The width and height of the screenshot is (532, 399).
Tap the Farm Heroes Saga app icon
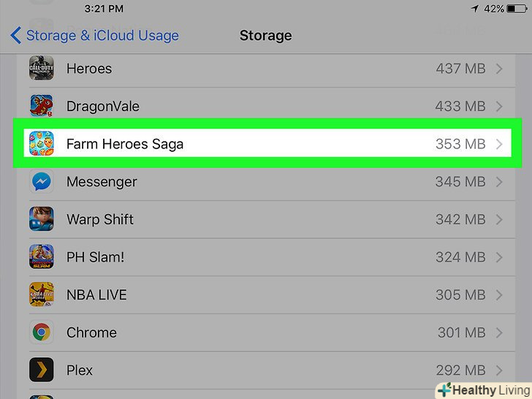click(41, 144)
